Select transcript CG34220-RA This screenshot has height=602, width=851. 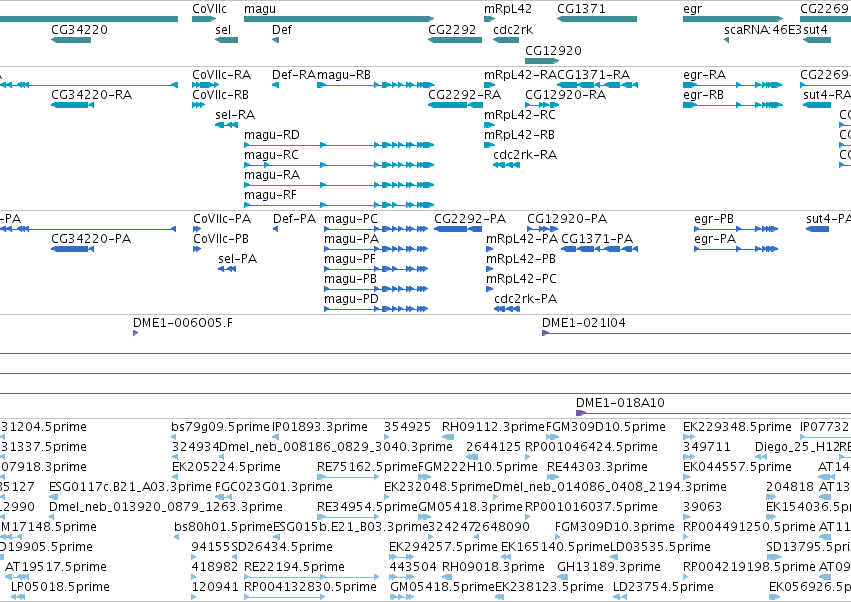point(92,94)
